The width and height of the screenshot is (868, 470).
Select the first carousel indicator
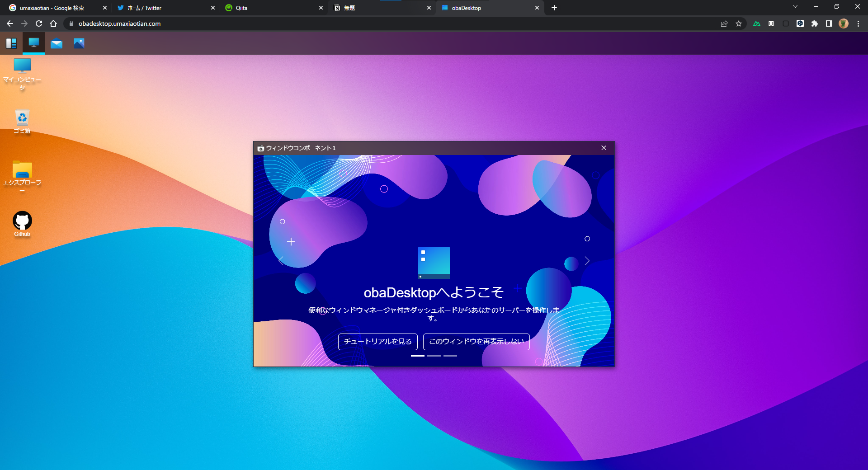click(x=418, y=356)
